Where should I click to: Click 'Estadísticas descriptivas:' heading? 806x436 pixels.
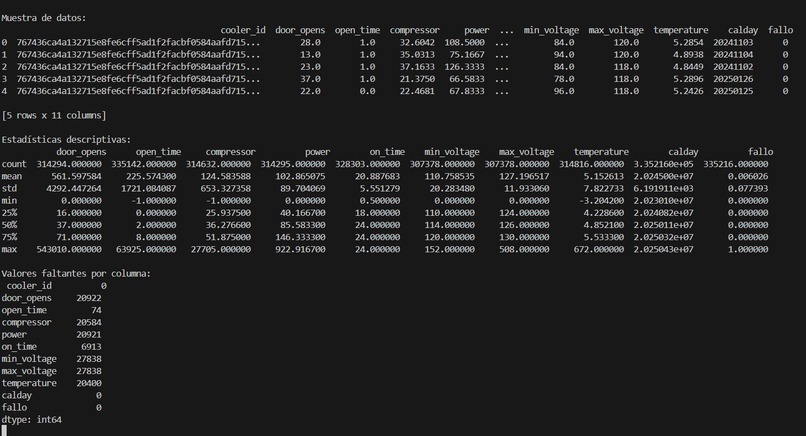(66, 140)
